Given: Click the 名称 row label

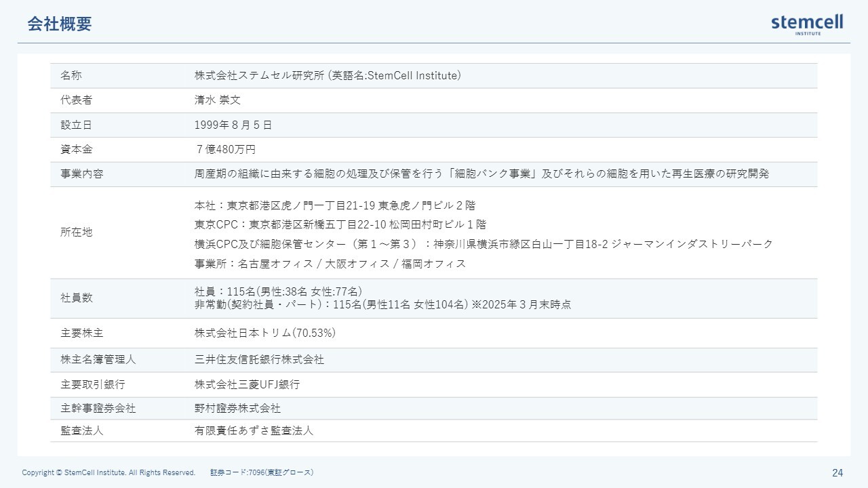Looking at the screenshot, I should [71, 75].
